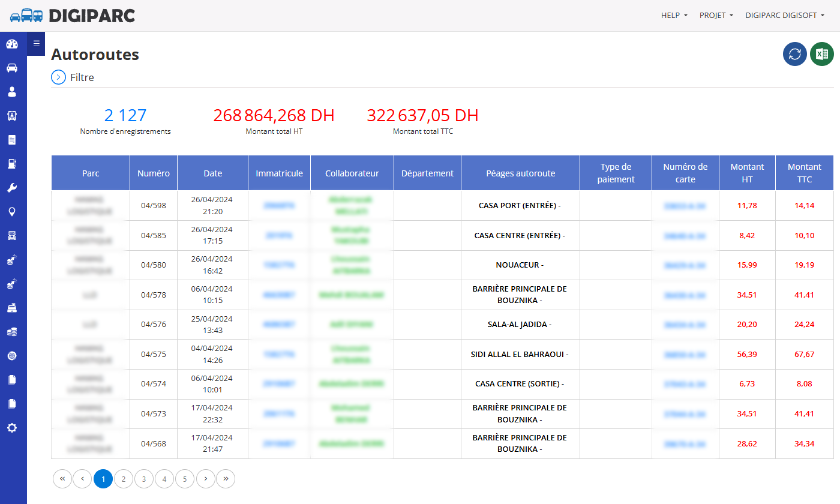Open the PROJET dropdown menu
840x504 pixels.
(x=716, y=16)
